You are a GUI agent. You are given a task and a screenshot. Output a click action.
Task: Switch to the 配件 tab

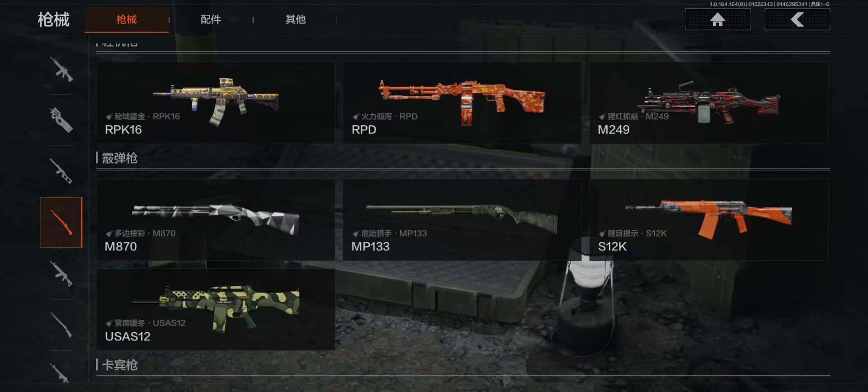[x=211, y=19]
